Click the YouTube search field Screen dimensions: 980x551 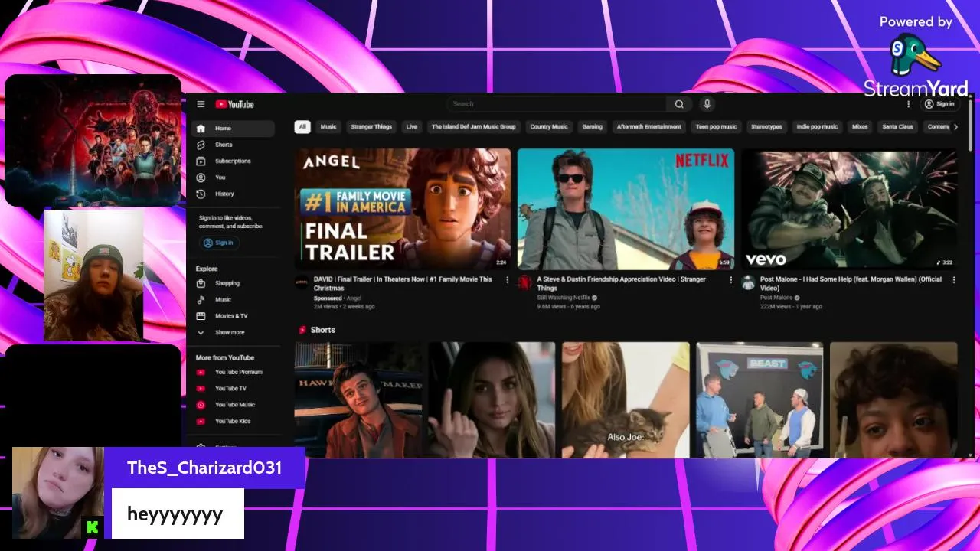coord(557,104)
